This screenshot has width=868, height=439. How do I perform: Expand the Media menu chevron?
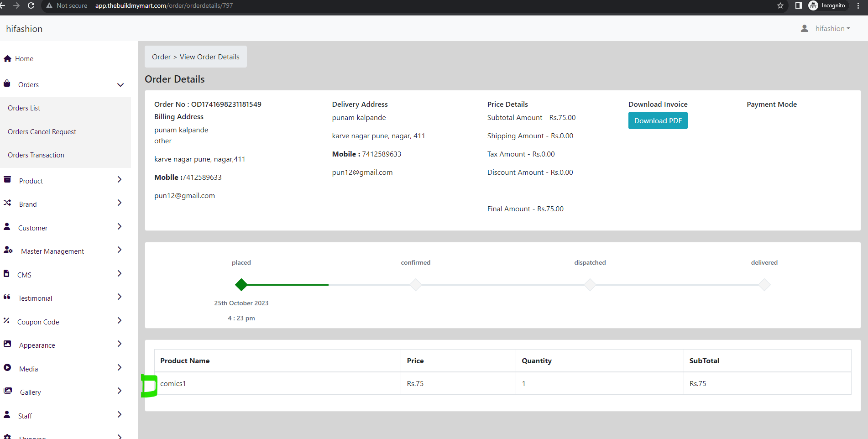pyautogui.click(x=120, y=367)
